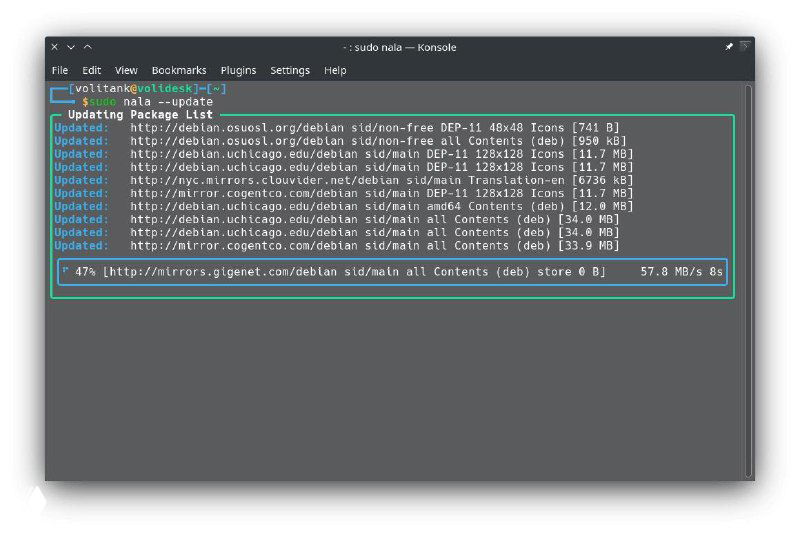
Task: Open the Edit menu
Action: [x=92, y=70]
